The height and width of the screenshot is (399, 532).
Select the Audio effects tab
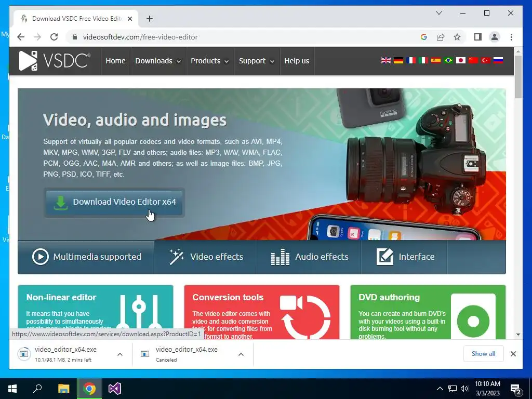[309, 257]
